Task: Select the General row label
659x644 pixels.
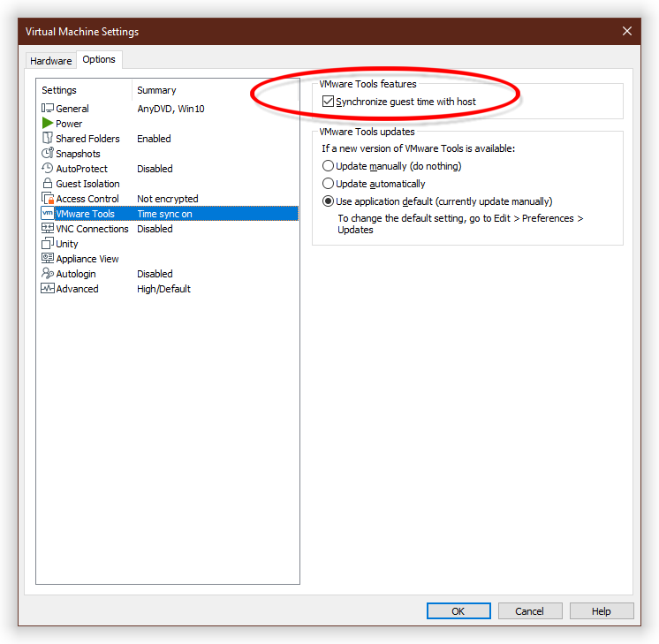Action: [x=72, y=109]
